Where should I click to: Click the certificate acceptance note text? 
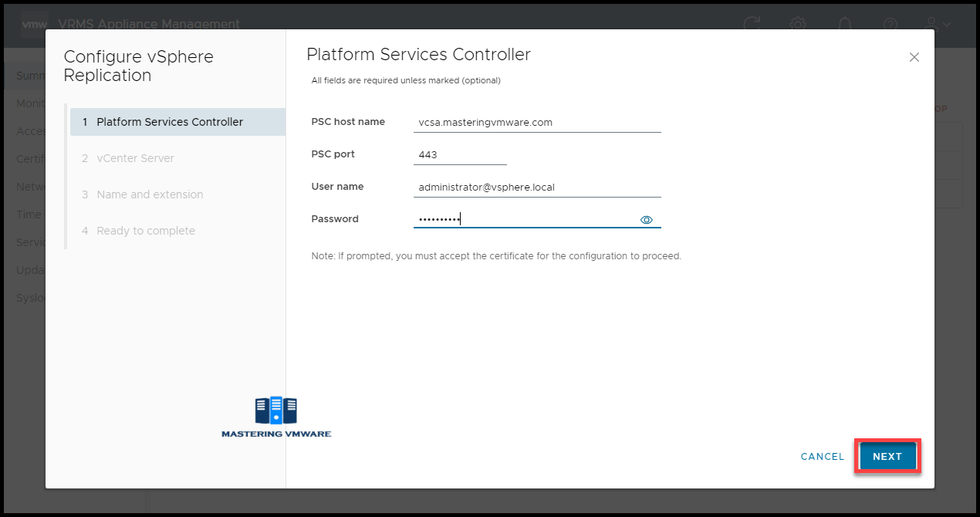[496, 255]
